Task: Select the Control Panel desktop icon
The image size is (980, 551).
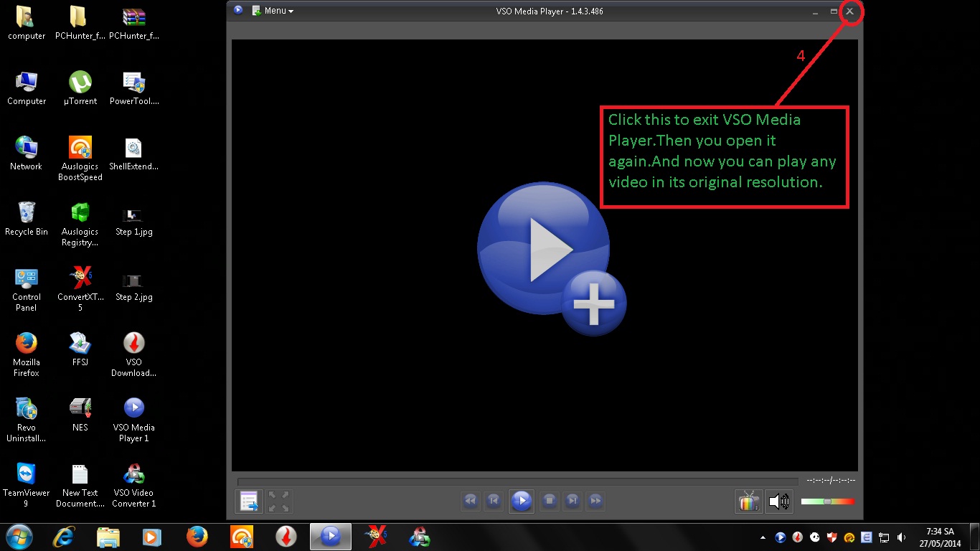Action: click(x=27, y=290)
